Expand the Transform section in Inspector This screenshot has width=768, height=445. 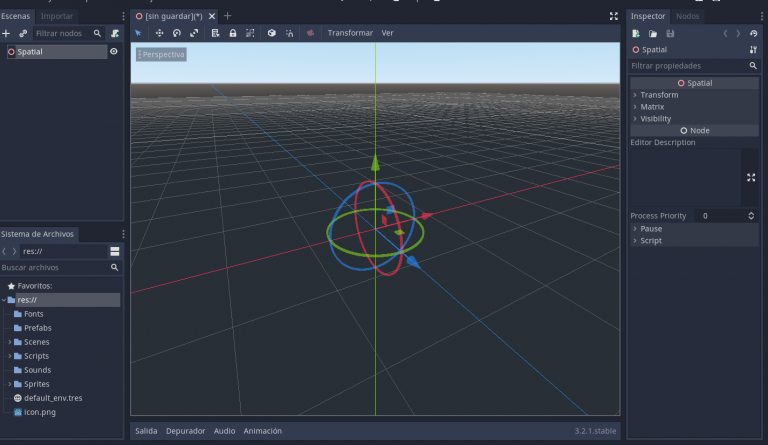tap(659, 95)
